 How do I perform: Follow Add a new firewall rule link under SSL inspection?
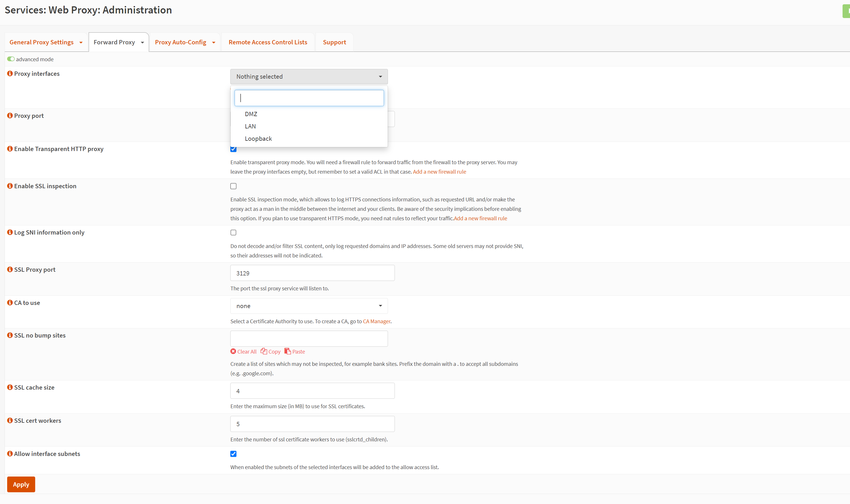pyautogui.click(x=481, y=218)
